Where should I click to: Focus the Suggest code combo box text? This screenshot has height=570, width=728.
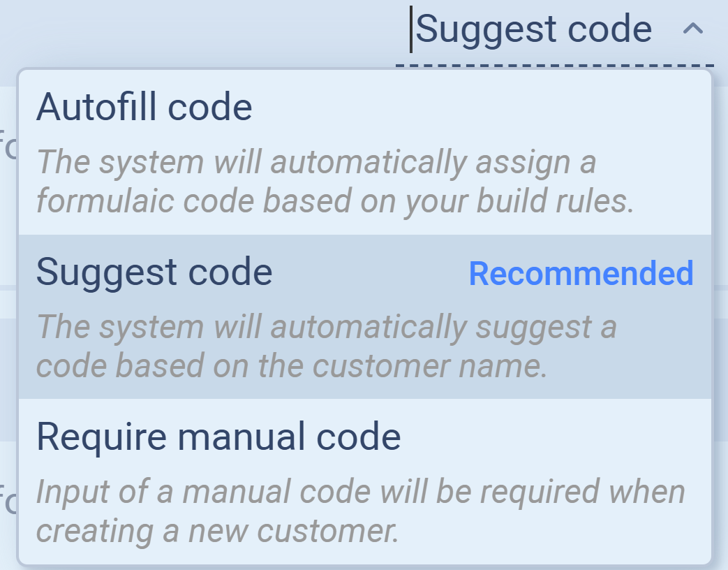(534, 30)
